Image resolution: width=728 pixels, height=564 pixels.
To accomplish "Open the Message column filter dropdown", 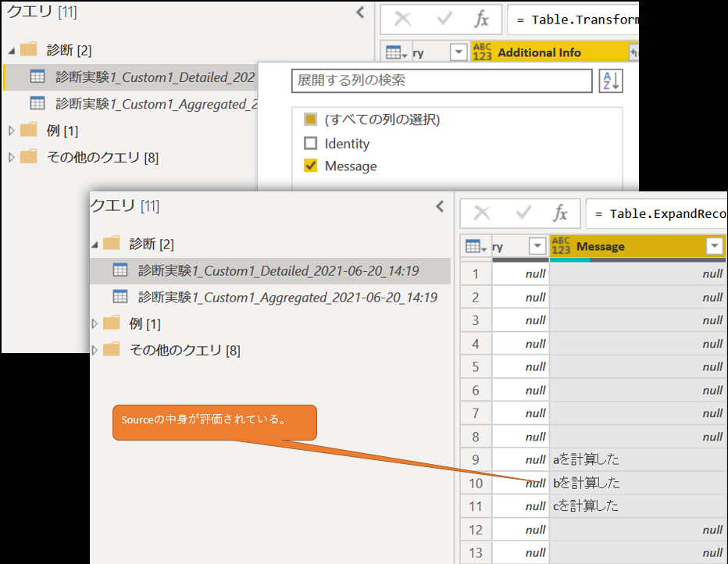I will [715, 245].
